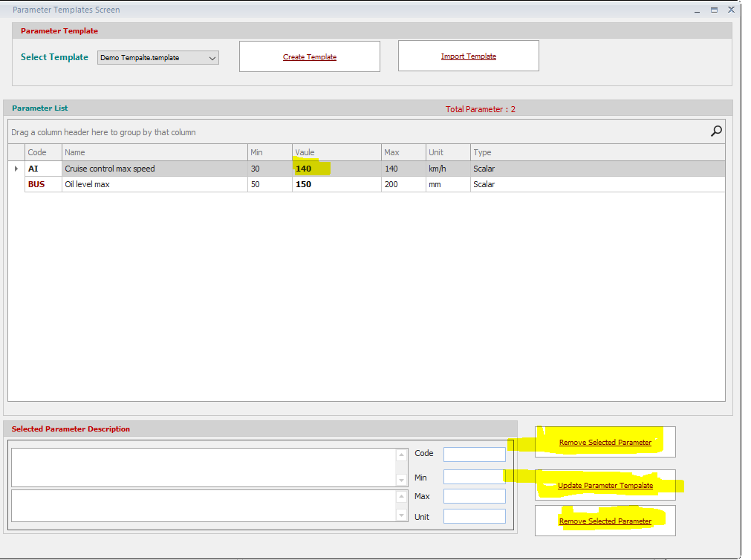Screen dimensions: 751x560
Task: Click the Import Template link
Action: coord(469,56)
